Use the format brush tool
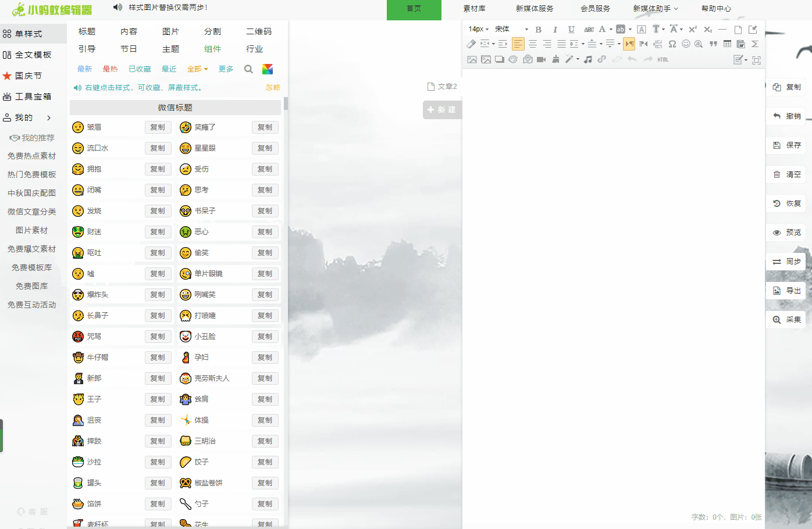Image resolution: width=812 pixels, height=529 pixels. point(555,59)
